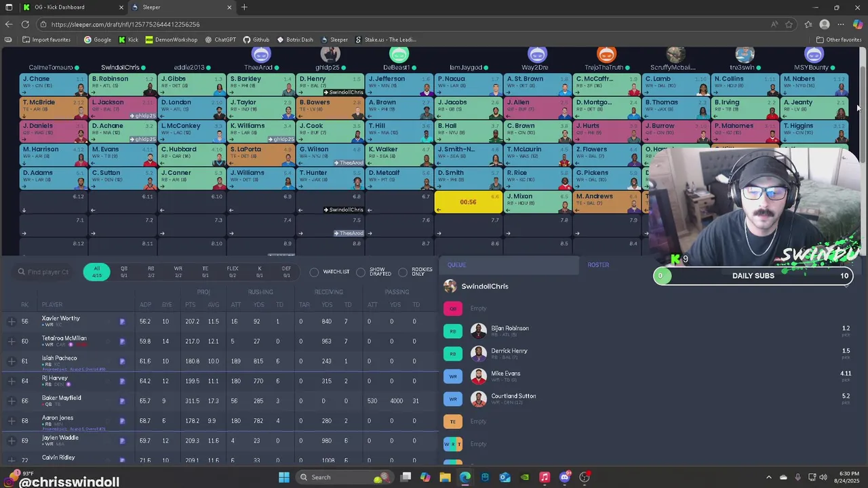
Task: Sort players by ADP column
Action: [x=145, y=305]
